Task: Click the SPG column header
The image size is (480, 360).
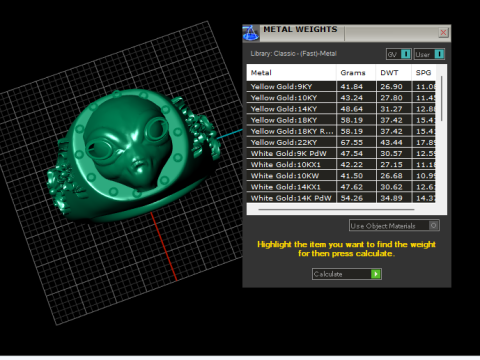Action: click(423, 73)
